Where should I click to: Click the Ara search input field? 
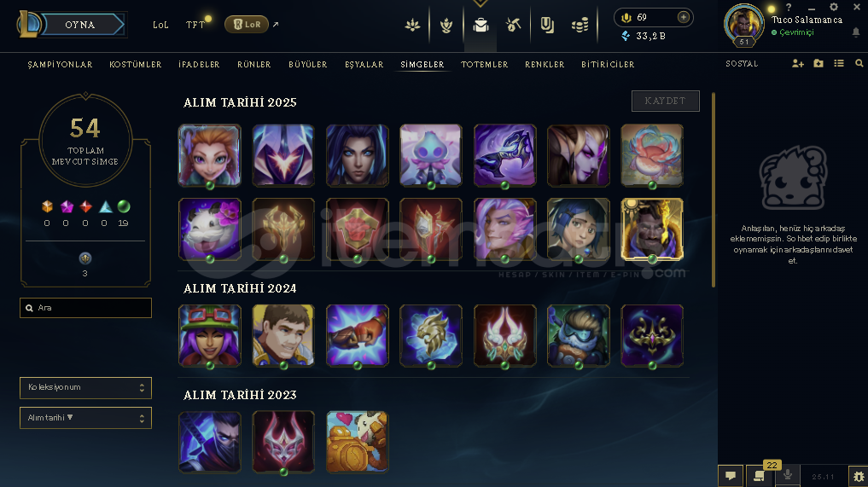pos(86,308)
